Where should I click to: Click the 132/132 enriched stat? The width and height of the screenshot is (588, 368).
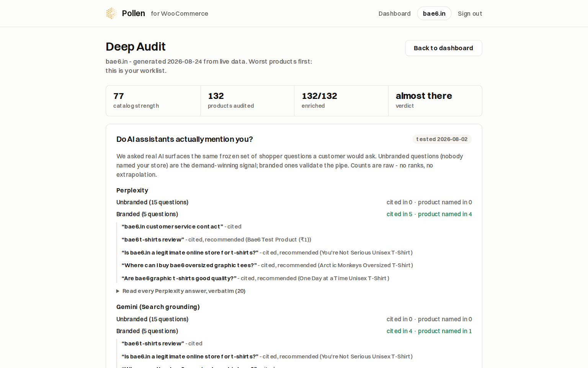341,100
